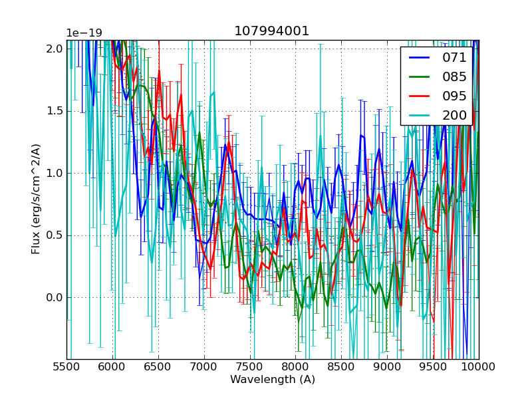532x399 pixels.
Task: Select the legend label 200
Action: click(x=454, y=115)
